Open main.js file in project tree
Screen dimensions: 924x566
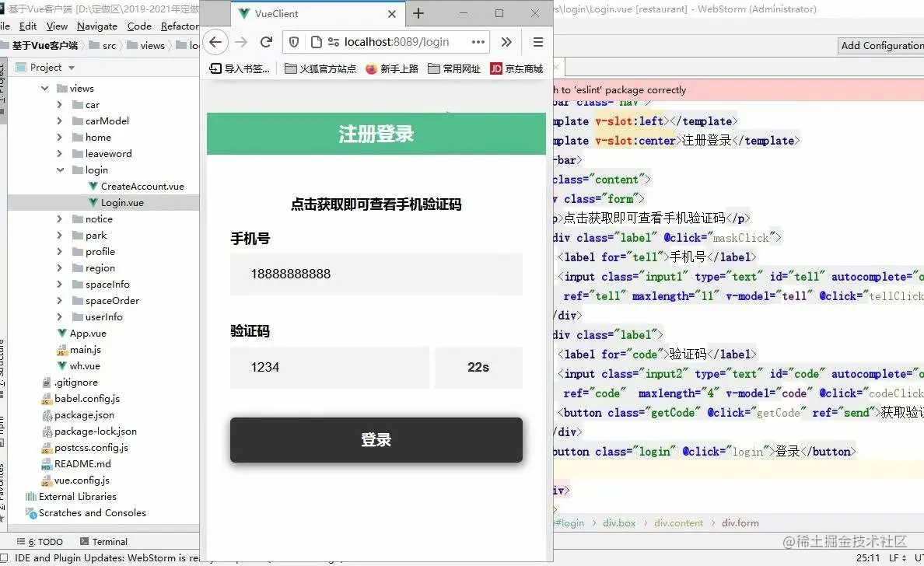click(x=79, y=350)
